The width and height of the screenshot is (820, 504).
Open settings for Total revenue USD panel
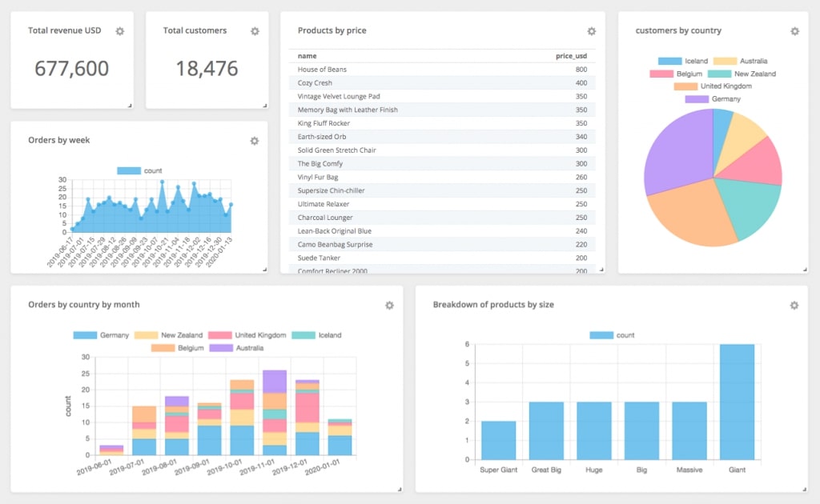[119, 30]
